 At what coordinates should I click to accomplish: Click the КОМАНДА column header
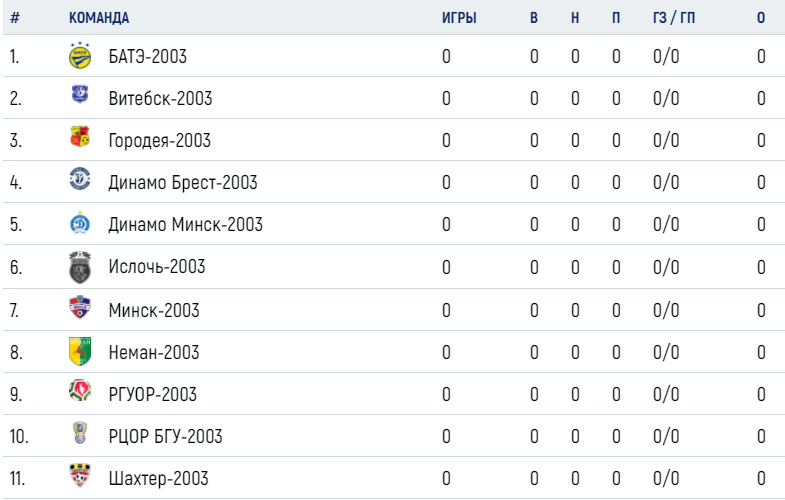[99, 18]
